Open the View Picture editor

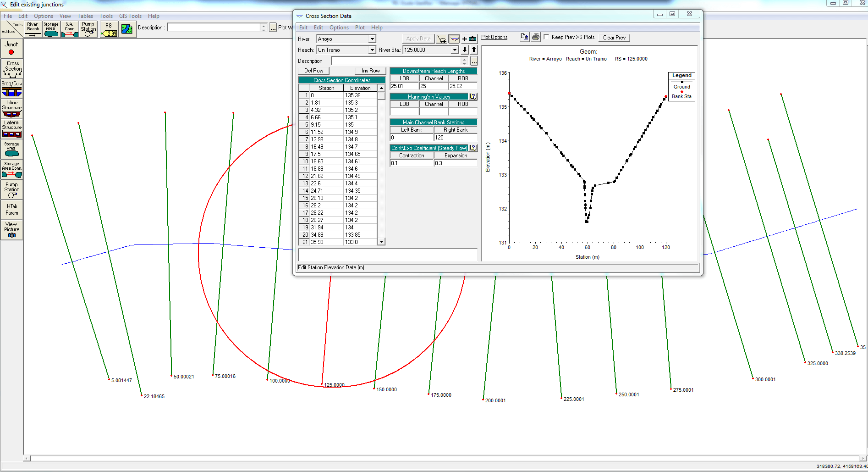coord(11,230)
